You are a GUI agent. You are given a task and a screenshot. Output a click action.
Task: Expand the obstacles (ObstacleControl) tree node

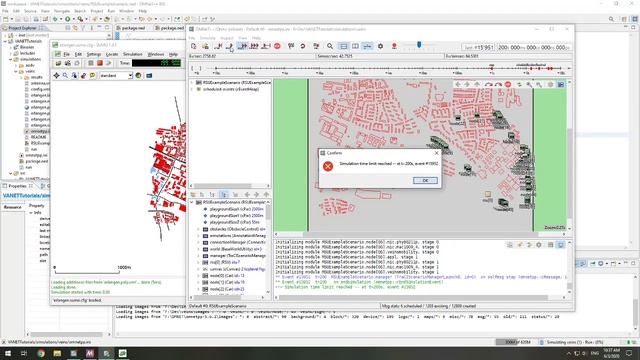(198, 229)
